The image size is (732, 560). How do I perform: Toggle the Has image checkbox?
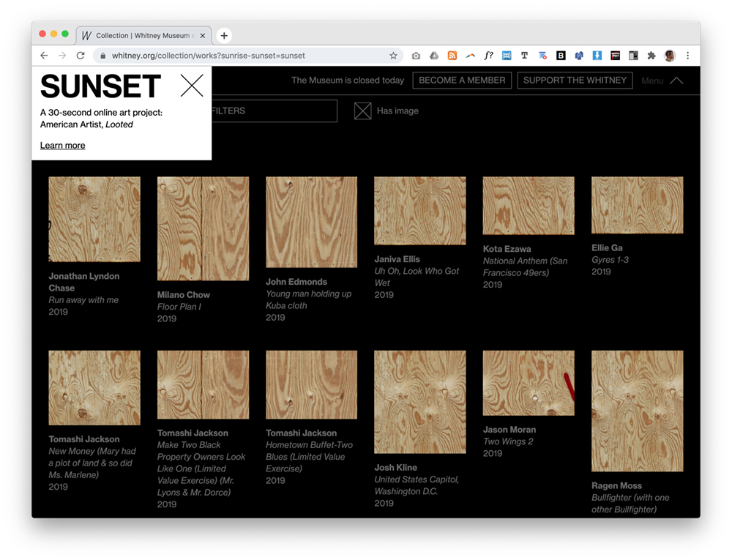tap(363, 111)
